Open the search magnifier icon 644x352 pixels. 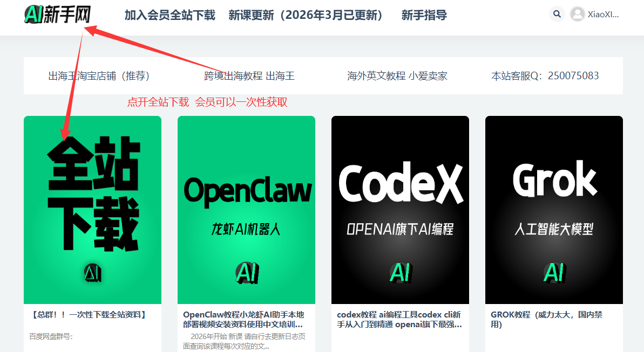557,14
